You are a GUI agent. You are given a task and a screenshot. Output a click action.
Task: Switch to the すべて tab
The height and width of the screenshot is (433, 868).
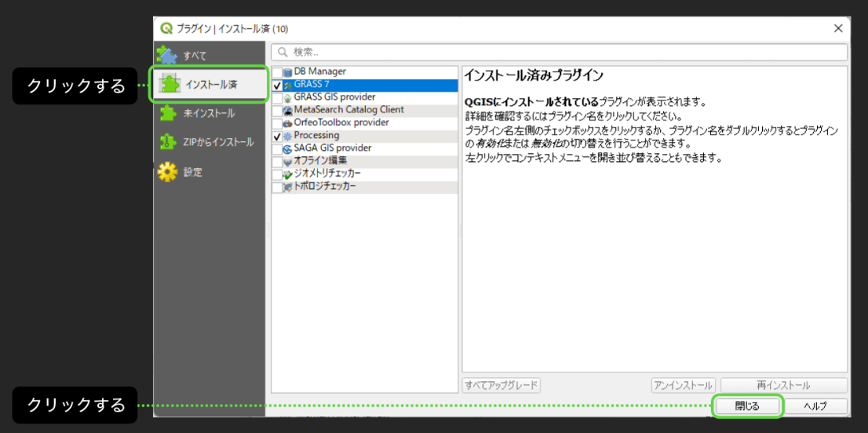pos(210,55)
